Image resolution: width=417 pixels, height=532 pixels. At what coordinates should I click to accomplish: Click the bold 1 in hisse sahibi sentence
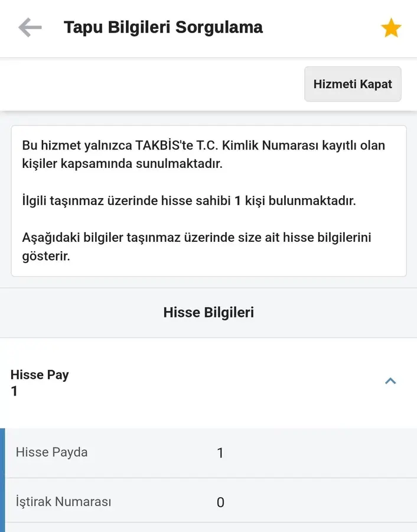237,200
